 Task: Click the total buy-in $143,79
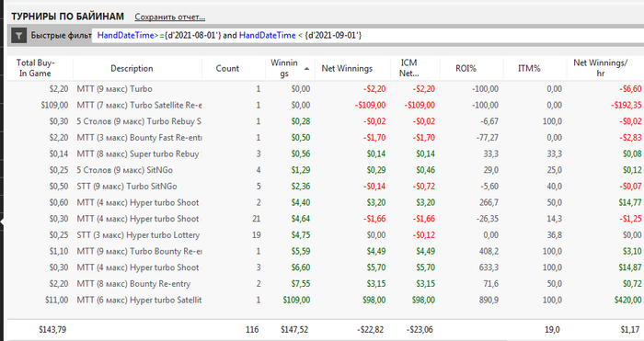point(52,329)
